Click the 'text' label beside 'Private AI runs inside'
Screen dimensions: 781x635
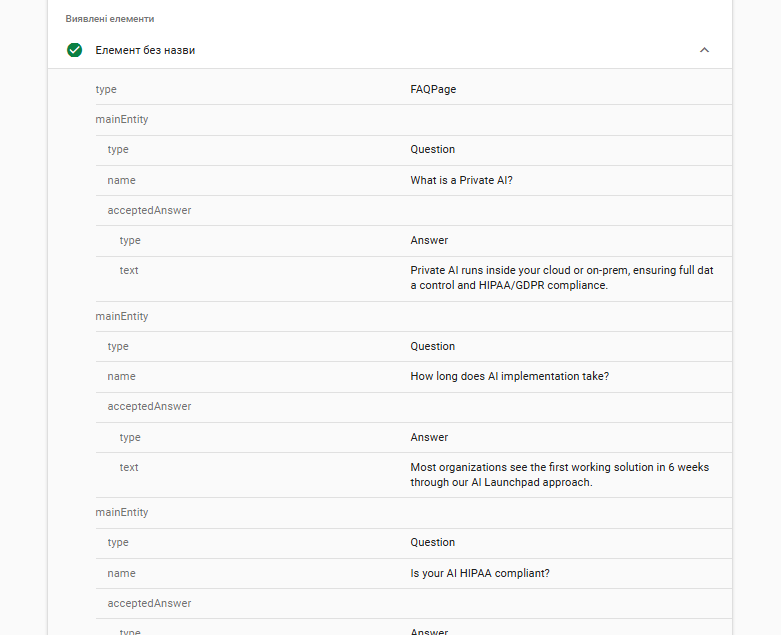(x=129, y=270)
